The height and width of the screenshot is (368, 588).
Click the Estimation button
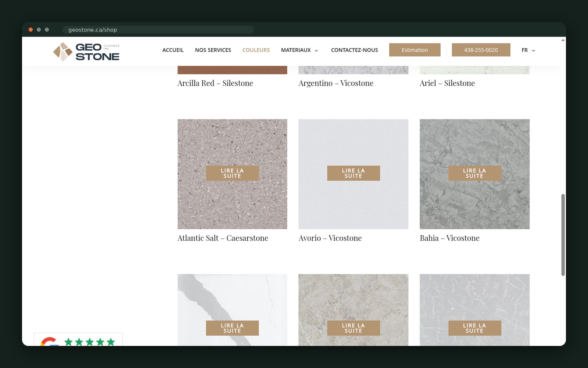coord(415,50)
